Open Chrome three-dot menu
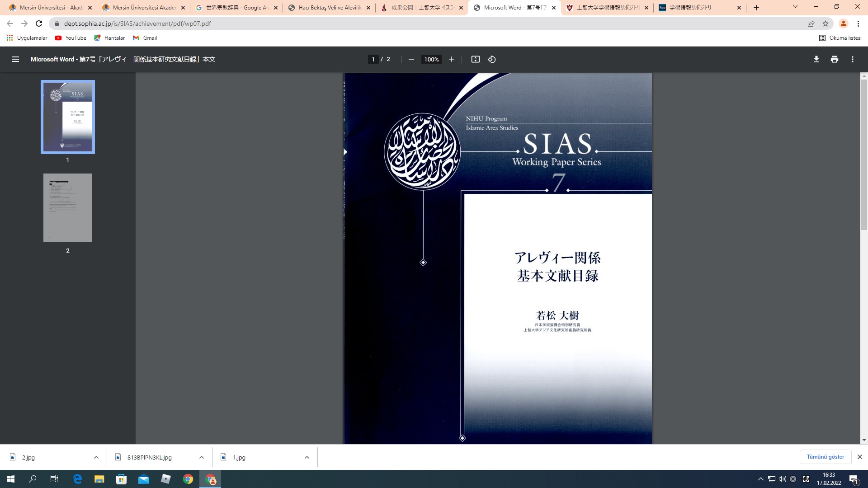This screenshot has width=868, height=488. (858, 23)
